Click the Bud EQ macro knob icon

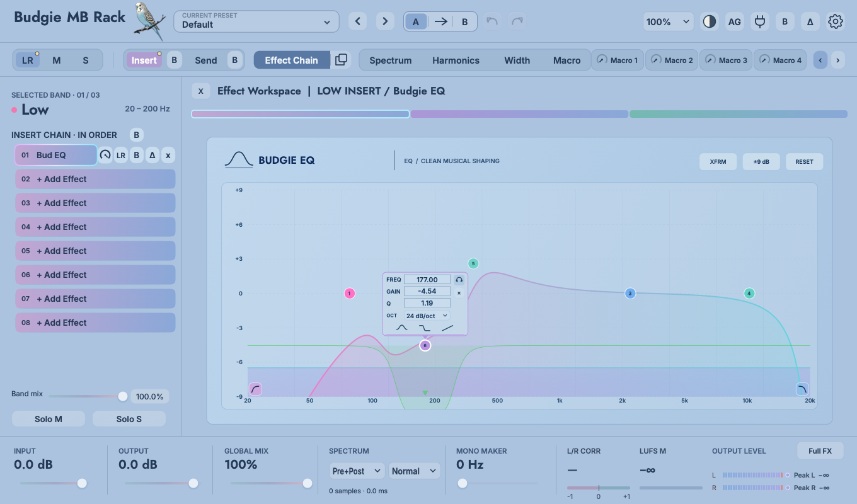pyautogui.click(x=105, y=155)
